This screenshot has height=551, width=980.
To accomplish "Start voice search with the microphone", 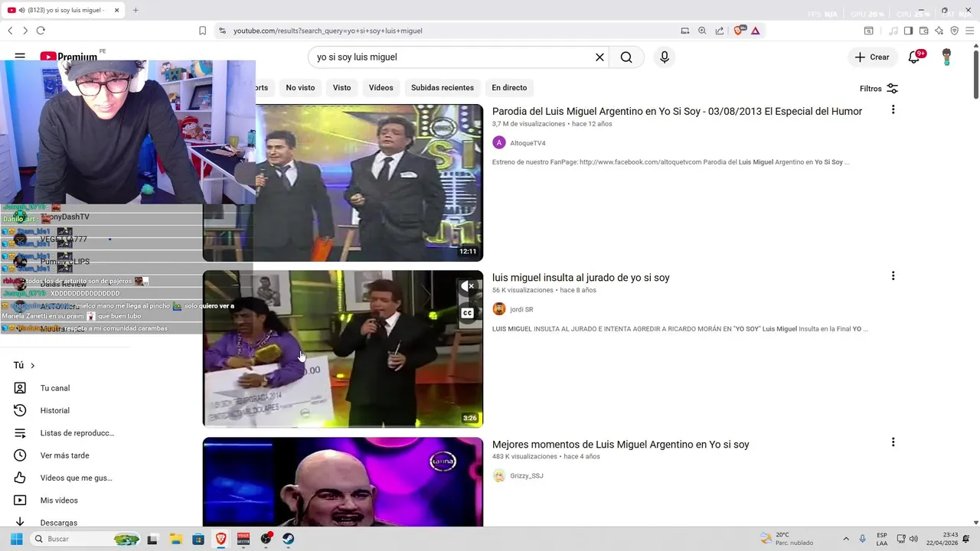I will [664, 57].
